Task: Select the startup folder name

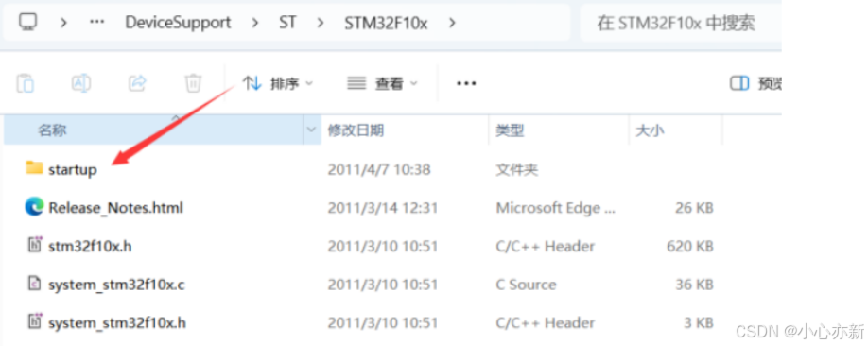Action: coord(73,170)
